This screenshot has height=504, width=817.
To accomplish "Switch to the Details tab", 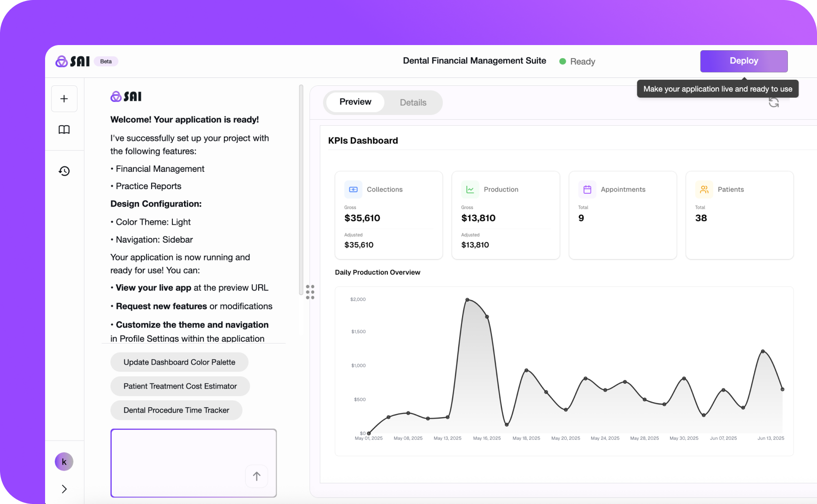I will (x=413, y=103).
